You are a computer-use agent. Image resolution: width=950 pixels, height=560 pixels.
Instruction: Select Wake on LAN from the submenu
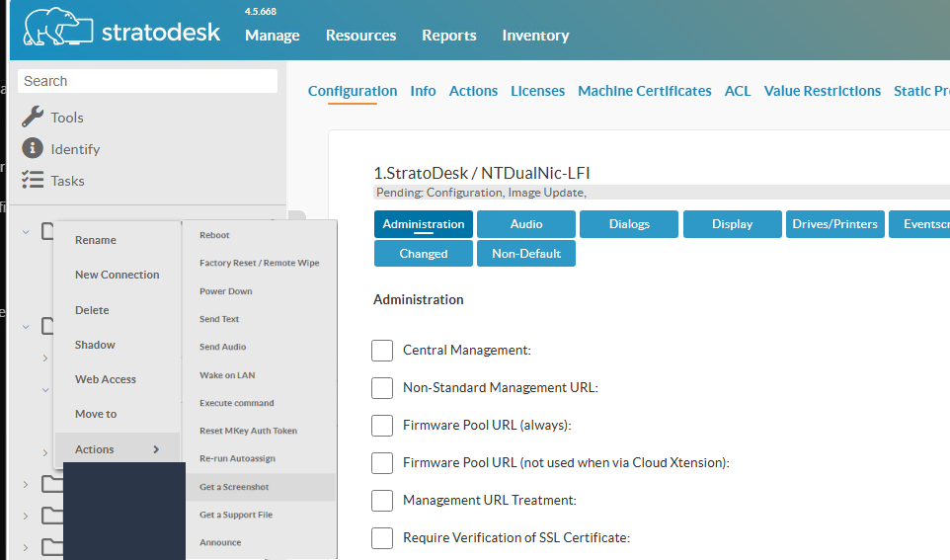point(227,375)
